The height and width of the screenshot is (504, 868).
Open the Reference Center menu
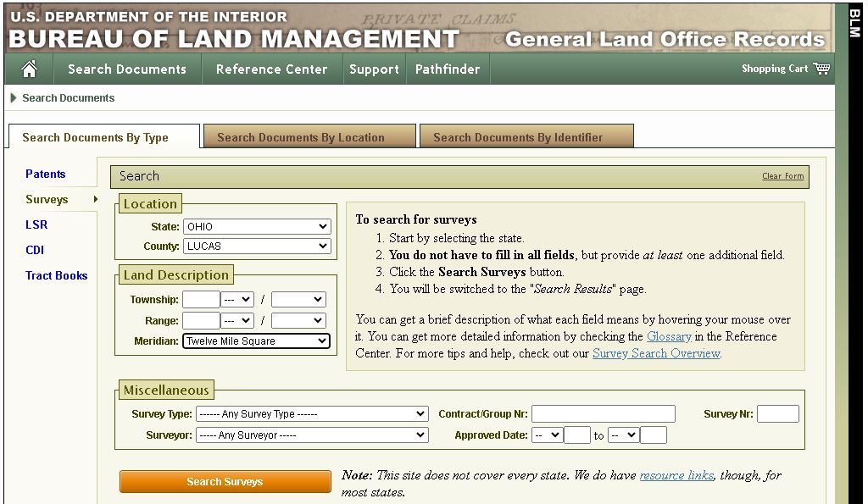click(x=271, y=69)
